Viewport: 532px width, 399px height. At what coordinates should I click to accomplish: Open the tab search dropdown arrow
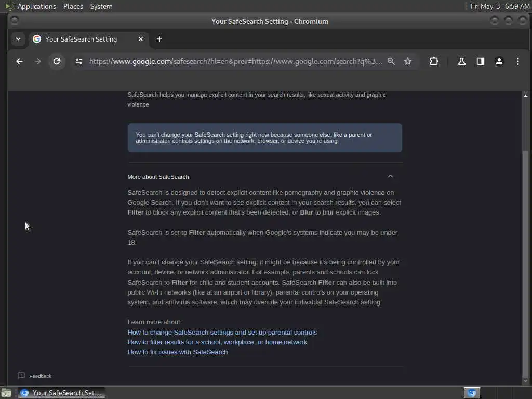(x=18, y=39)
